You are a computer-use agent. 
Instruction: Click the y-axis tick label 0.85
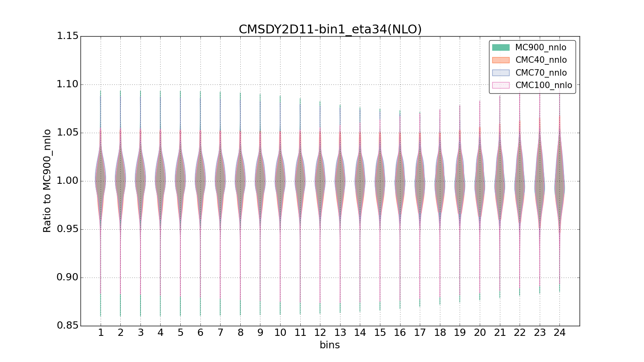coord(67,325)
